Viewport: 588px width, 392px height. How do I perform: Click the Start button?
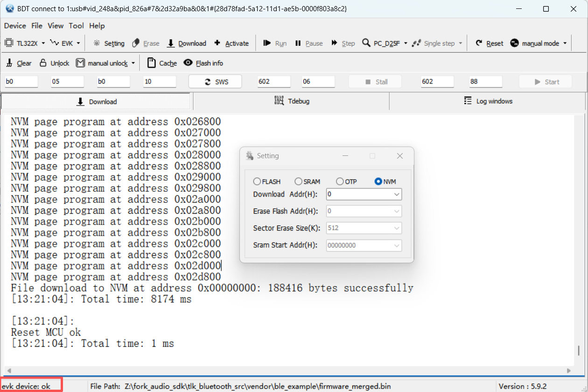[546, 82]
